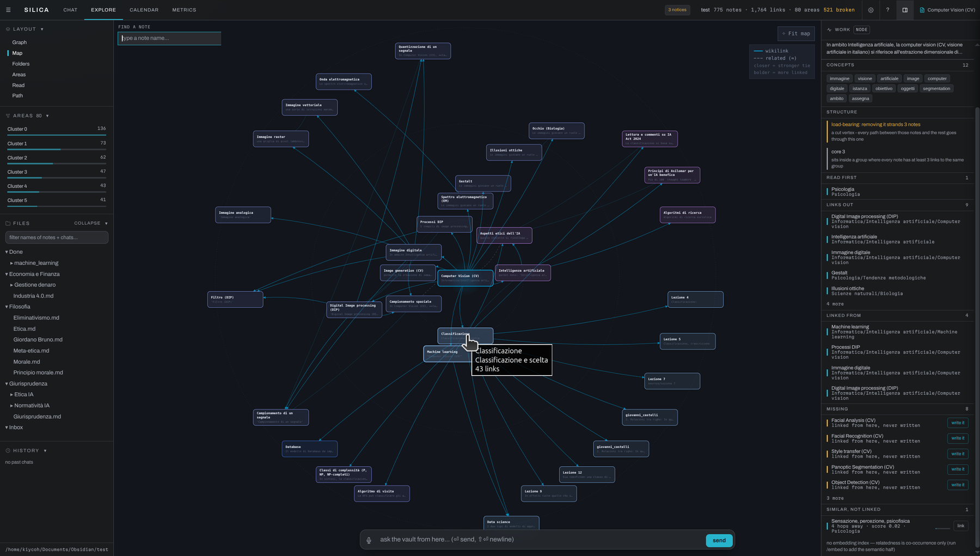Click the Computer Vision (CV) note file icon
The width and height of the screenshot is (980, 556).
click(x=922, y=10)
